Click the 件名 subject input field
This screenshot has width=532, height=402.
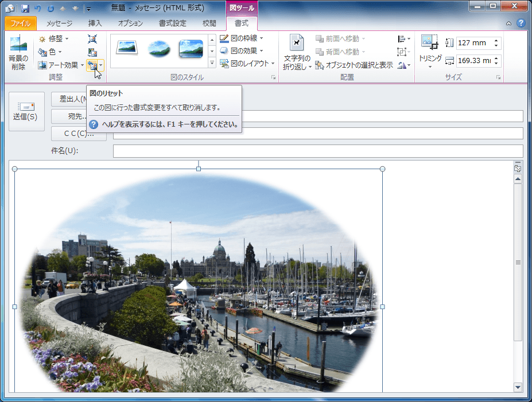coord(318,151)
